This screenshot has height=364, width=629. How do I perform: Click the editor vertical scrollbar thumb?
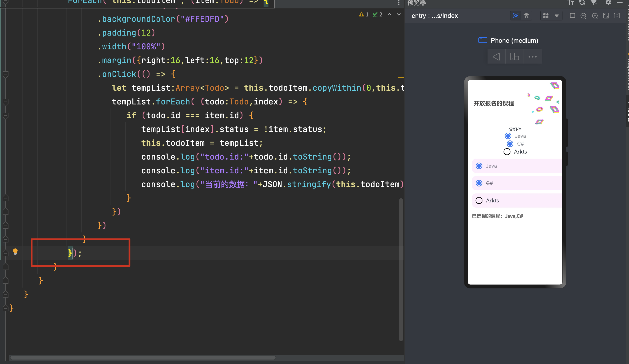pyautogui.click(x=401, y=270)
